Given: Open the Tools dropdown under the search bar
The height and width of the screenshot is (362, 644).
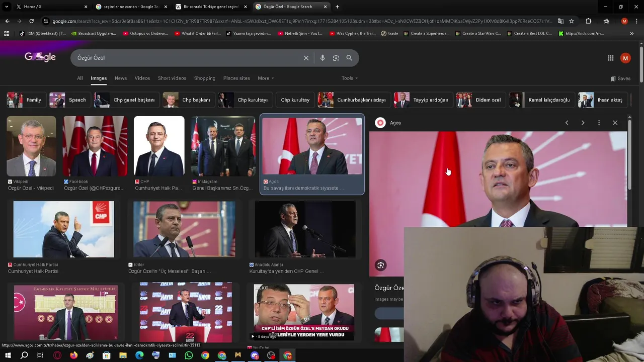Looking at the screenshot, I should pyautogui.click(x=349, y=78).
